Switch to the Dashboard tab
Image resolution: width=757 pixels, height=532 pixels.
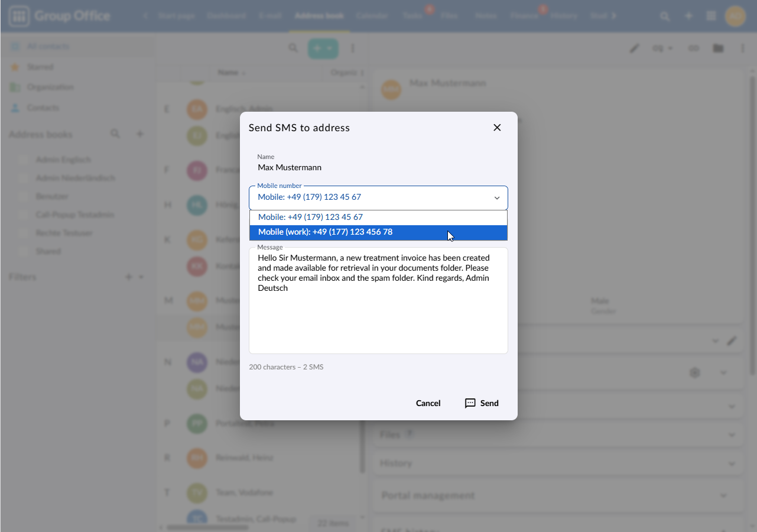[226, 16]
